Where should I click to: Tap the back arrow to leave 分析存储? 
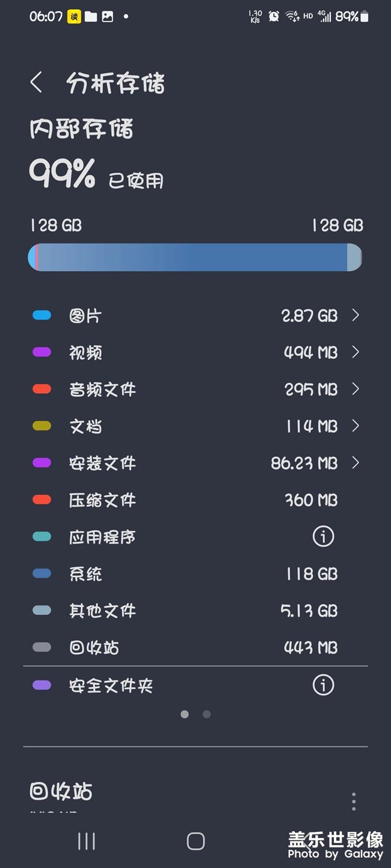[x=36, y=82]
